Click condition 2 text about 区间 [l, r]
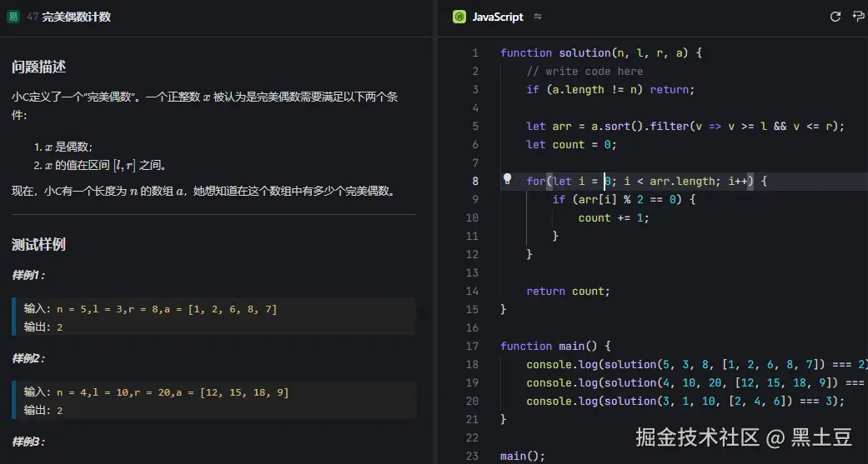 tap(106, 166)
